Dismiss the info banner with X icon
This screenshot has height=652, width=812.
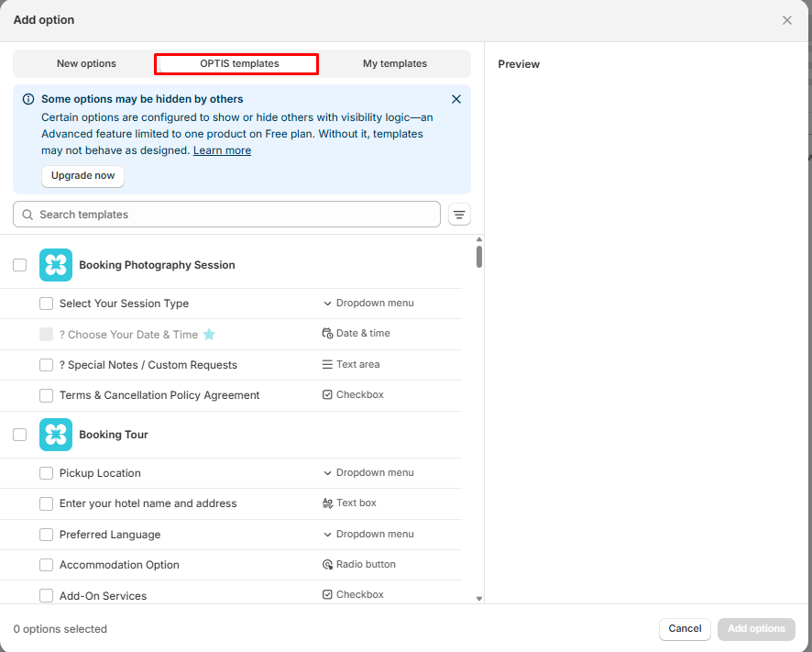pyautogui.click(x=456, y=99)
